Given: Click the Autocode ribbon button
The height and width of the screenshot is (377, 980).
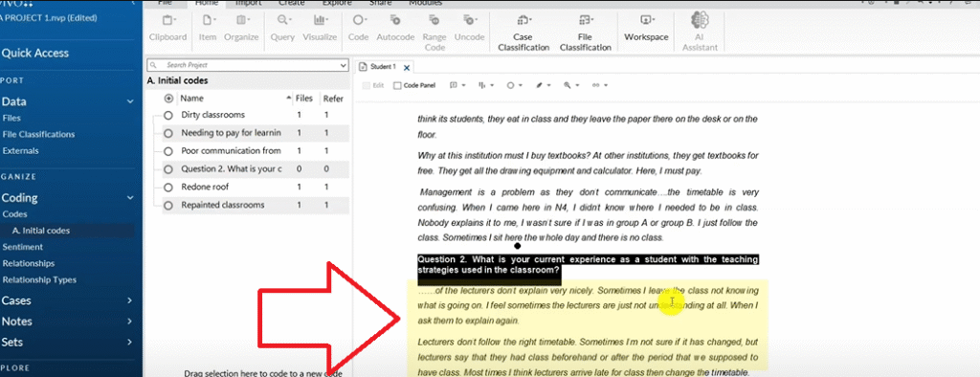Looking at the screenshot, I should [x=395, y=28].
